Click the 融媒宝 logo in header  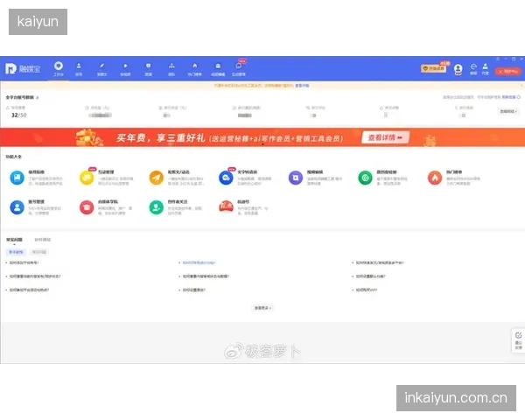pos(23,69)
